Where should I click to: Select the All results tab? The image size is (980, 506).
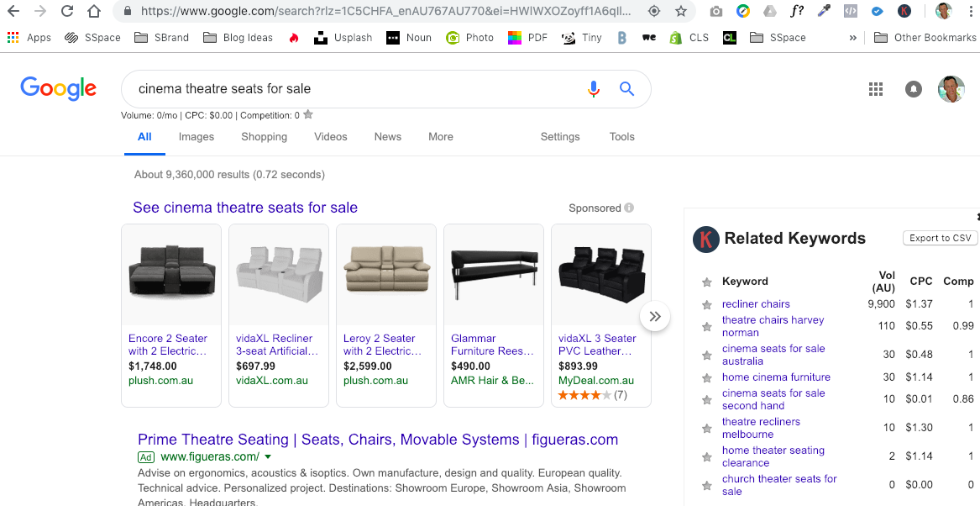144,136
